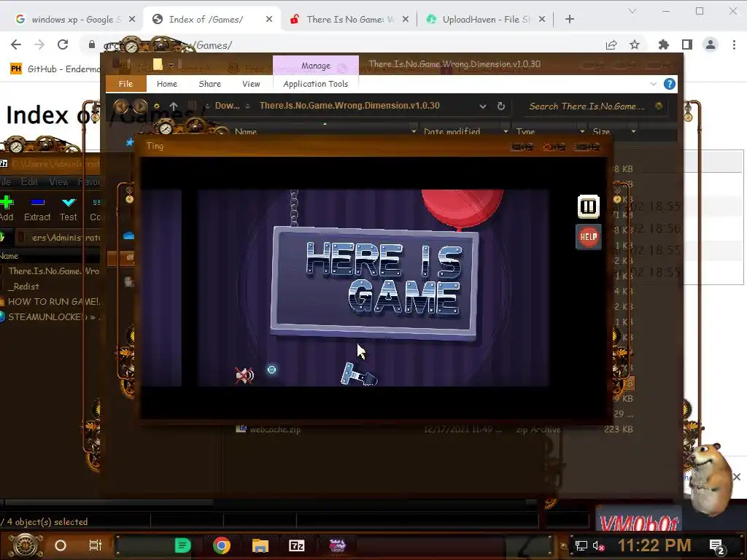Reload the Chrome page
747x560 pixels.
(63, 44)
